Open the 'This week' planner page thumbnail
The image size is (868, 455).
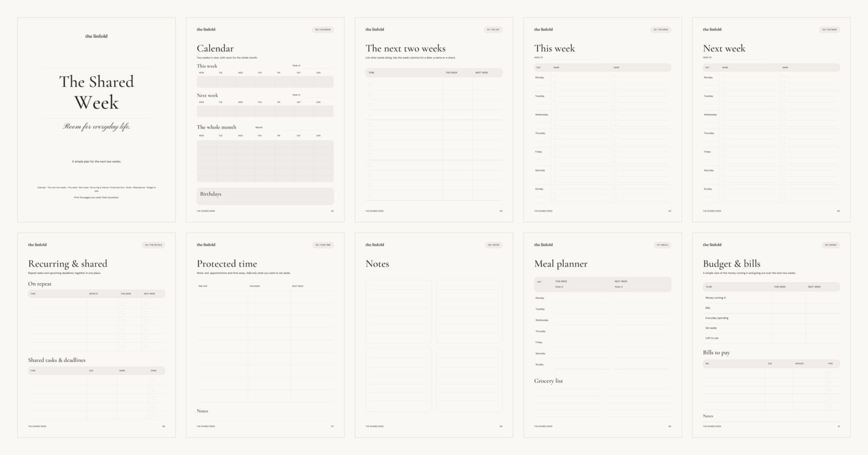pyautogui.click(x=602, y=120)
